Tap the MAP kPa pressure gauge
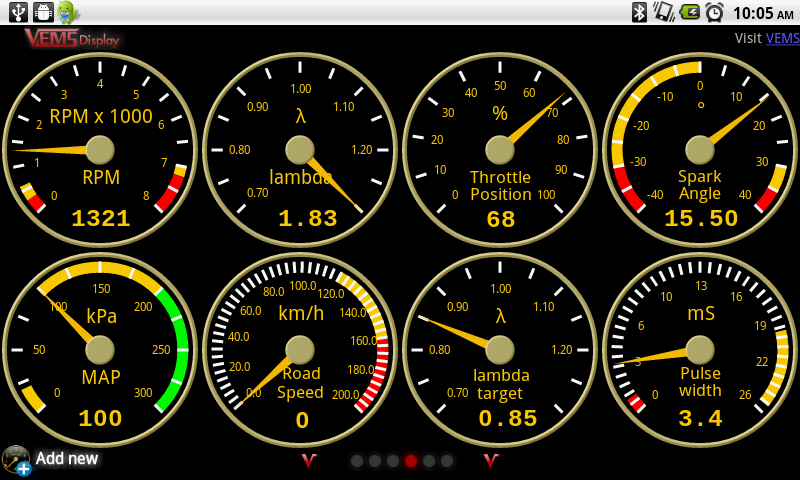800x480 pixels. (x=100, y=350)
